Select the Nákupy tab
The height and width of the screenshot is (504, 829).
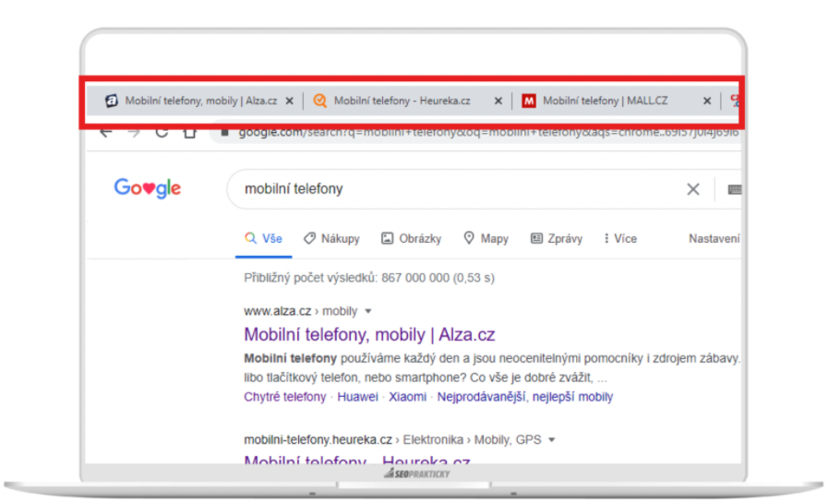[x=331, y=238]
